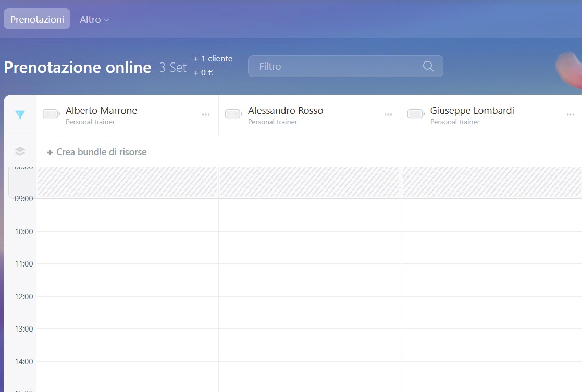Click 'Crea bundle di risorse' button
Screen dimensions: 582x392
pyautogui.click(x=97, y=152)
